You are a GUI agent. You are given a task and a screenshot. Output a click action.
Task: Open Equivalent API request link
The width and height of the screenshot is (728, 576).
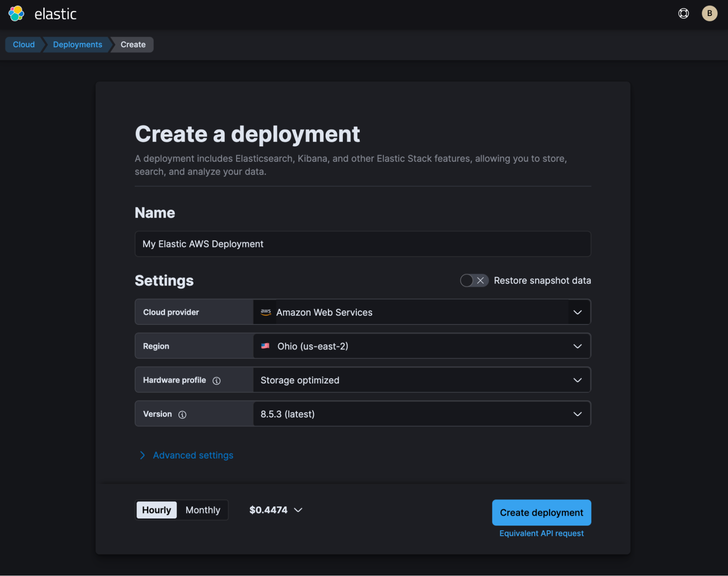point(541,533)
